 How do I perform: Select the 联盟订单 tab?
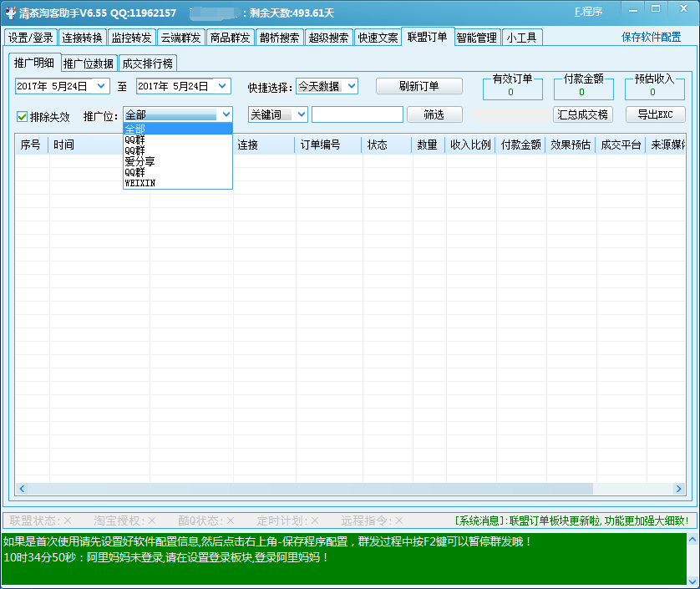pyautogui.click(x=427, y=37)
